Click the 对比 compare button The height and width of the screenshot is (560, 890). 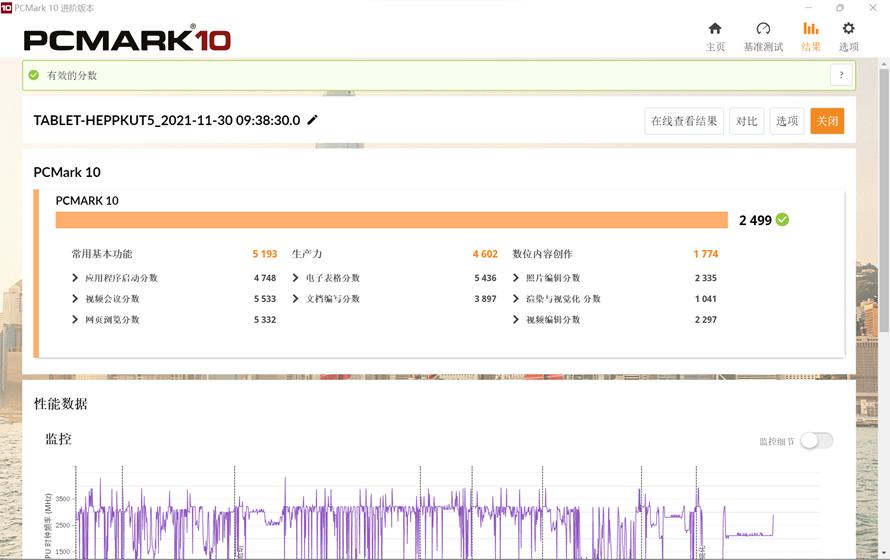point(746,121)
